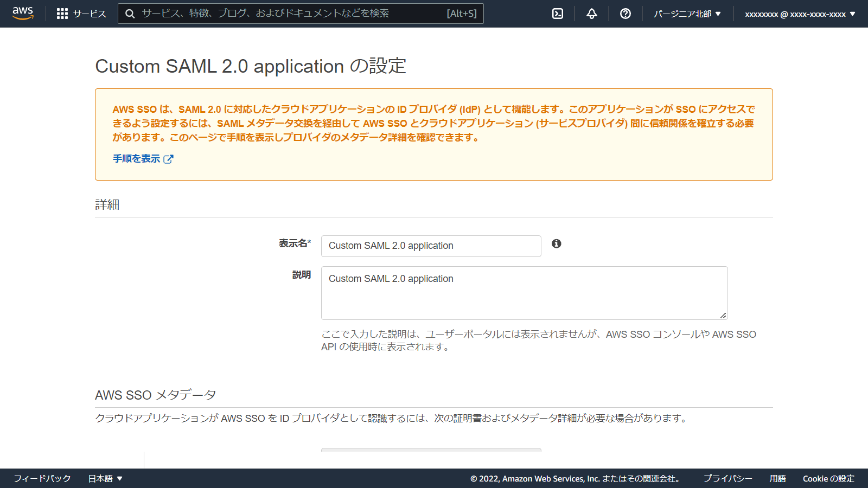This screenshot has width=868, height=488.
Task: Click the search magnifier icon
Action: [130, 14]
